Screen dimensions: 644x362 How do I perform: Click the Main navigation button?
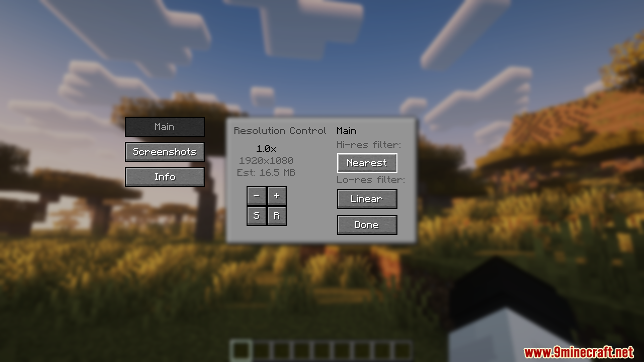coord(165,126)
